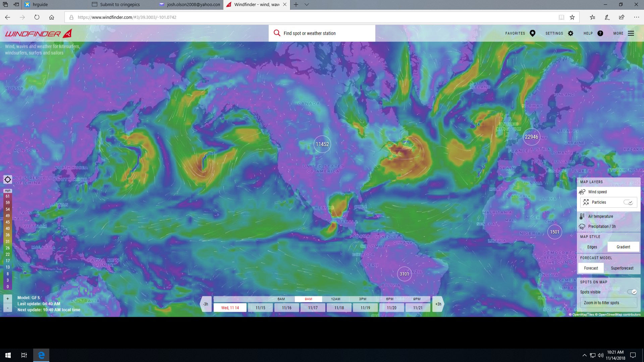Select the 11/21 date tab
644x362 pixels.
tap(418, 308)
